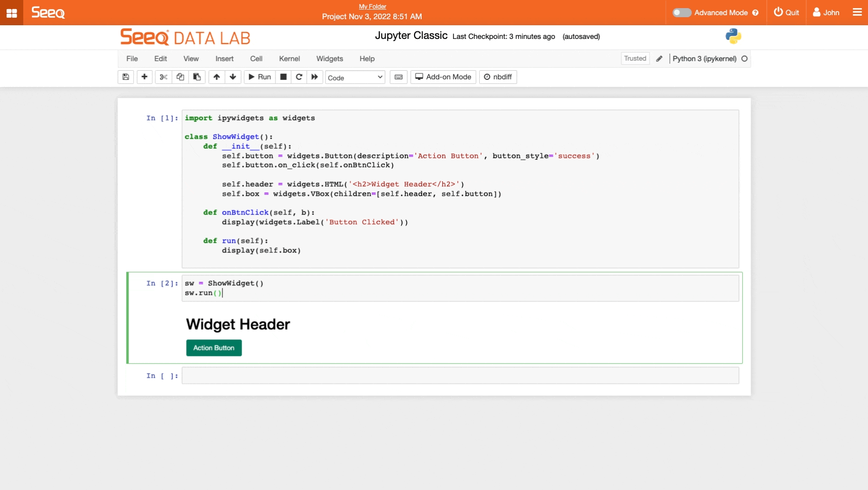Open the cell type dropdown showing Code

(x=355, y=77)
